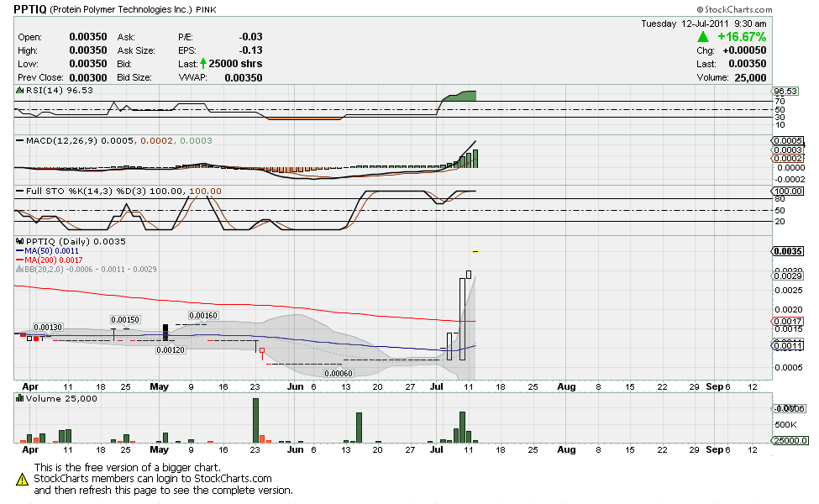Click the EPS value -0.13

point(250,50)
